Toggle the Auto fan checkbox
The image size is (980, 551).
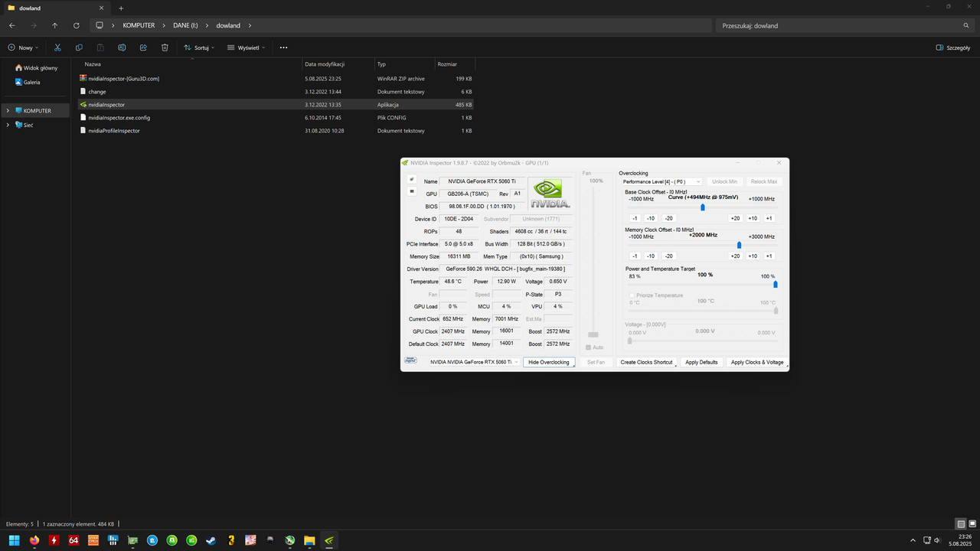[589, 347]
